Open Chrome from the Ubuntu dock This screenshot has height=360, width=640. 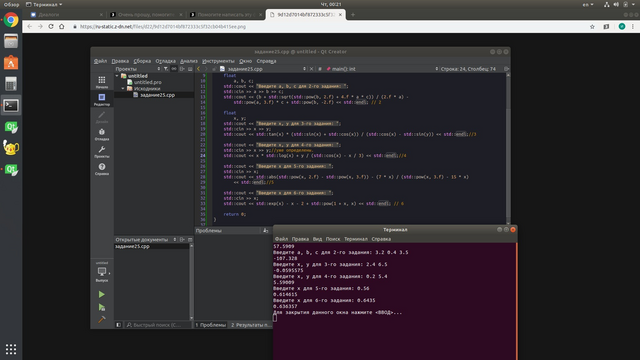coord(11,20)
